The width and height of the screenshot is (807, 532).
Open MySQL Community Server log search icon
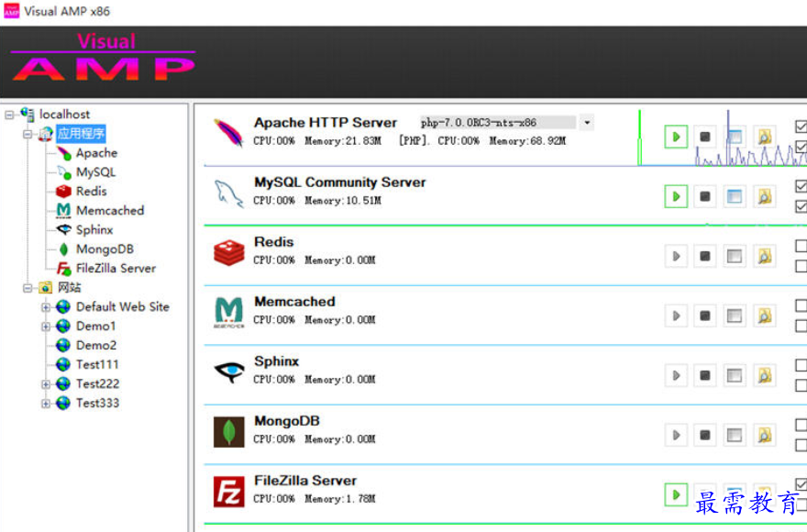[764, 196]
